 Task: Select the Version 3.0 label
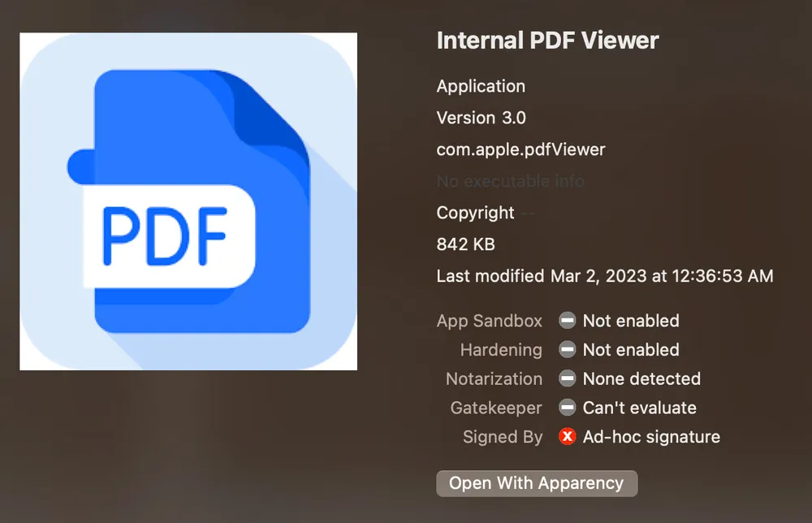(x=481, y=118)
